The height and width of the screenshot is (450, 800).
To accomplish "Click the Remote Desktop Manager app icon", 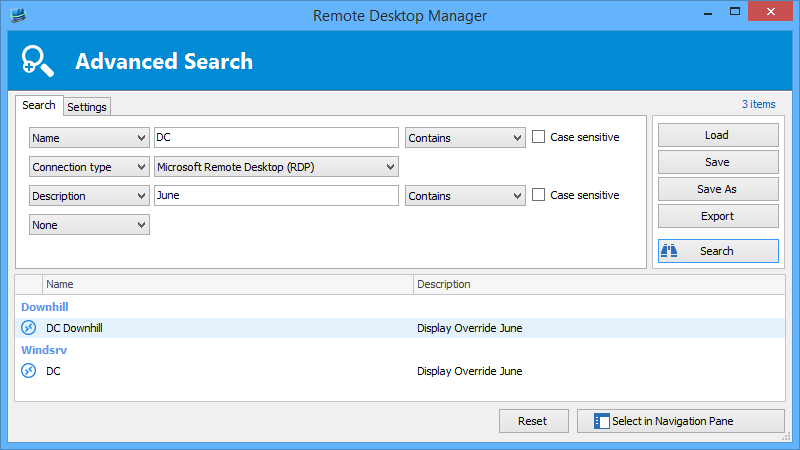I will [18, 15].
